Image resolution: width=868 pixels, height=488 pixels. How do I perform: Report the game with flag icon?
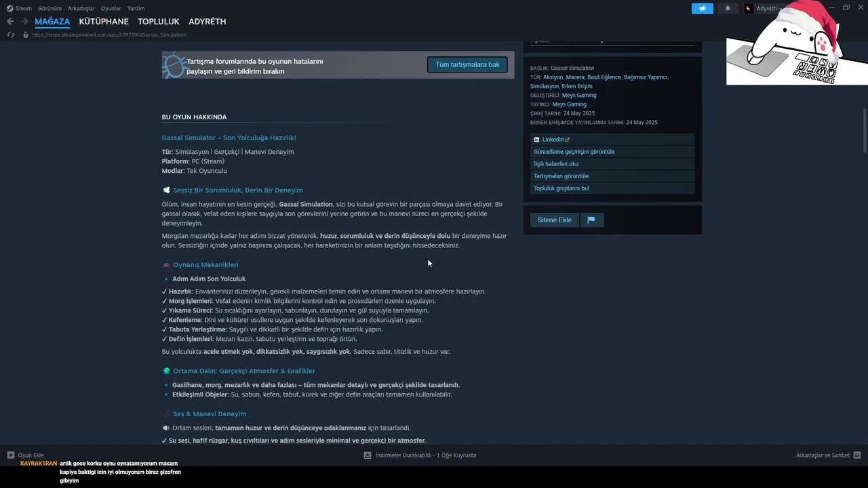click(591, 220)
